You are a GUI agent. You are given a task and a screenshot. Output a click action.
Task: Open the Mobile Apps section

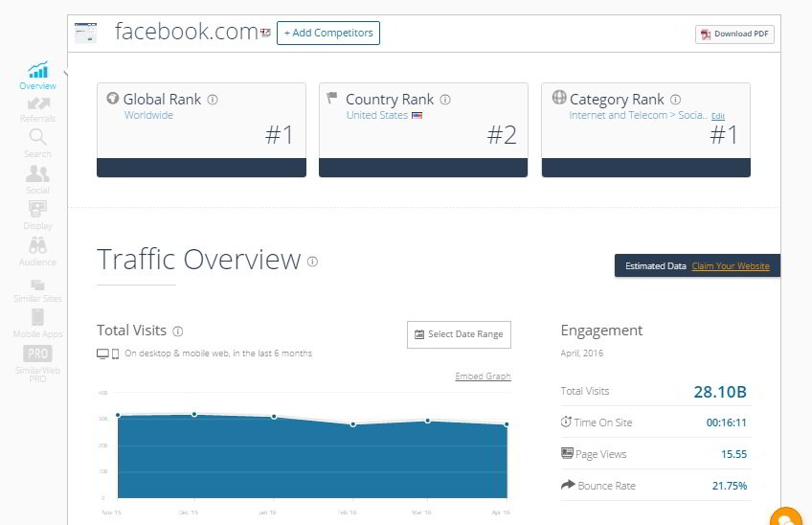37,324
